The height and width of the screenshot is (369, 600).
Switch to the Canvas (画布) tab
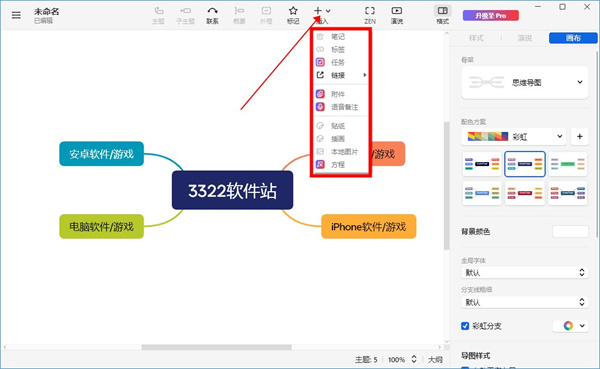[573, 38]
